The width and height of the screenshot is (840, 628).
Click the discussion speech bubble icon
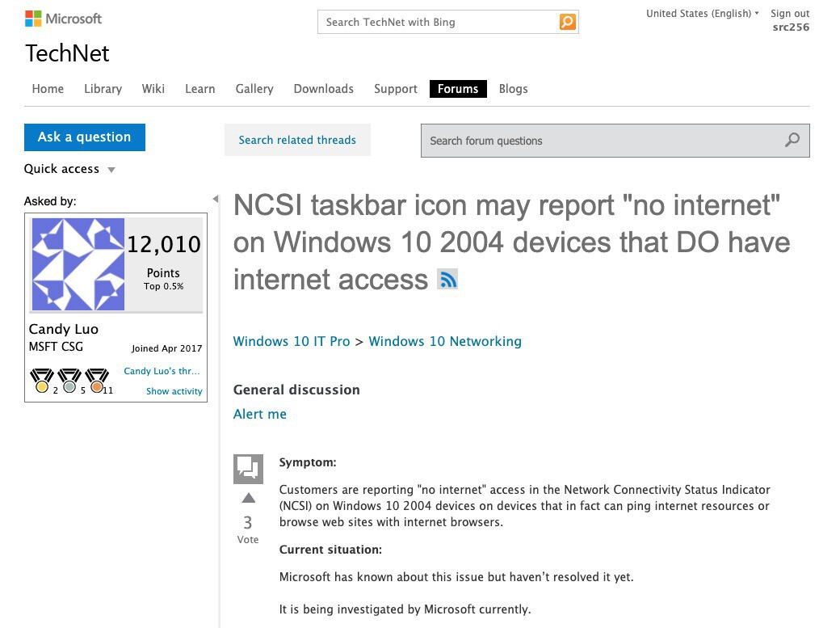[x=248, y=469]
